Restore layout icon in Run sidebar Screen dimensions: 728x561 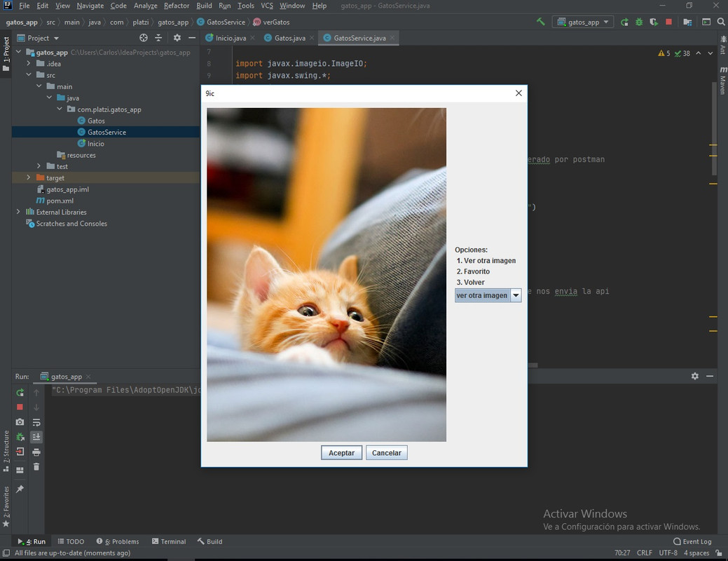[20, 470]
